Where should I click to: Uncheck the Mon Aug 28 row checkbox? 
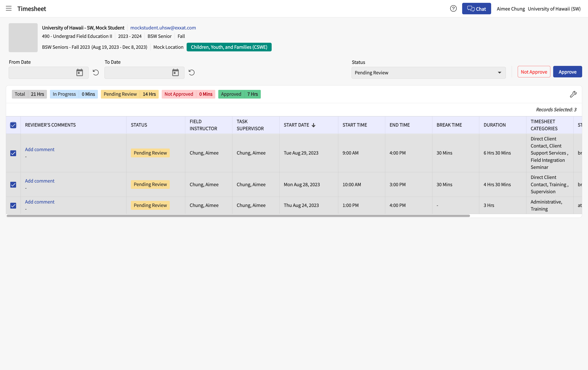pyautogui.click(x=13, y=185)
